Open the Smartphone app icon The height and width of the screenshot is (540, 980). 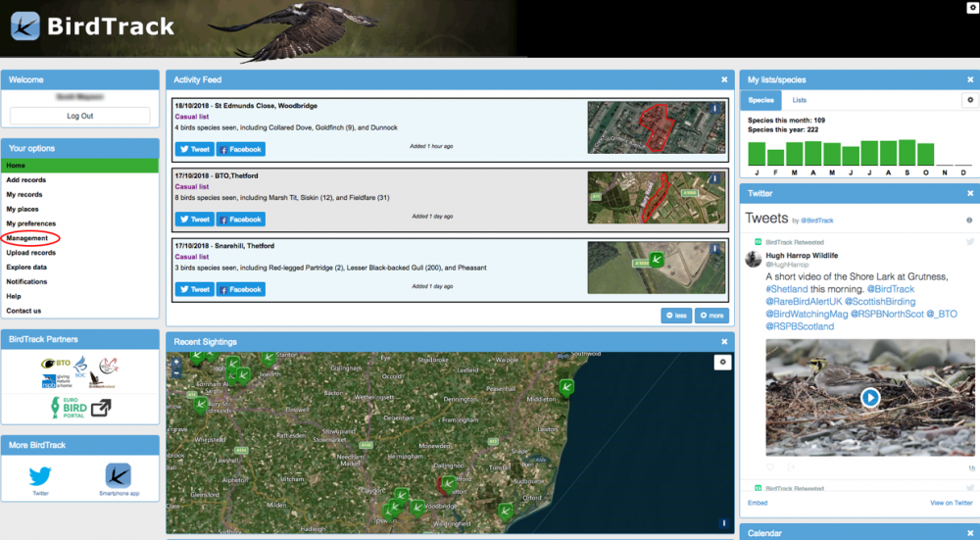click(x=118, y=475)
